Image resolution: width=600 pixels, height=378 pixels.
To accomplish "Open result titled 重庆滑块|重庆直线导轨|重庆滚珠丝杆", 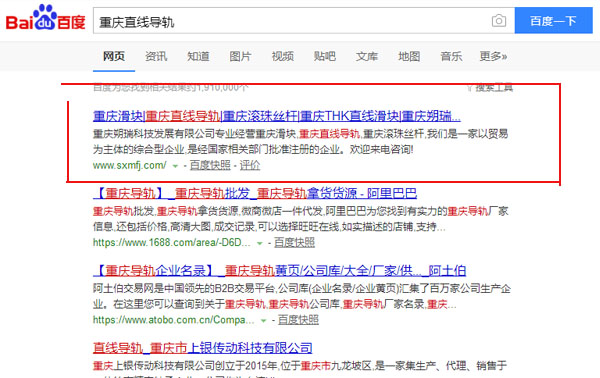I will click(277, 116).
